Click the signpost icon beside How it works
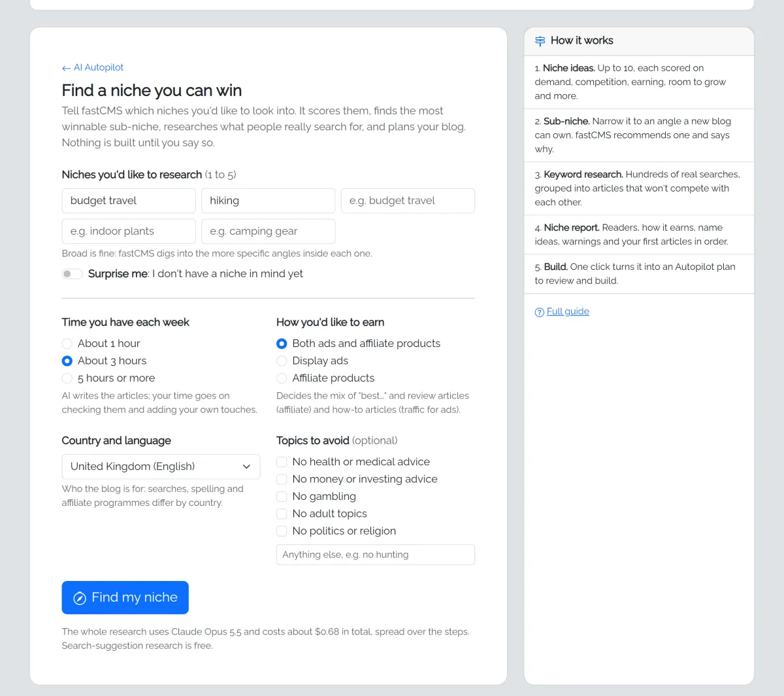This screenshot has height=696, width=784. point(540,41)
